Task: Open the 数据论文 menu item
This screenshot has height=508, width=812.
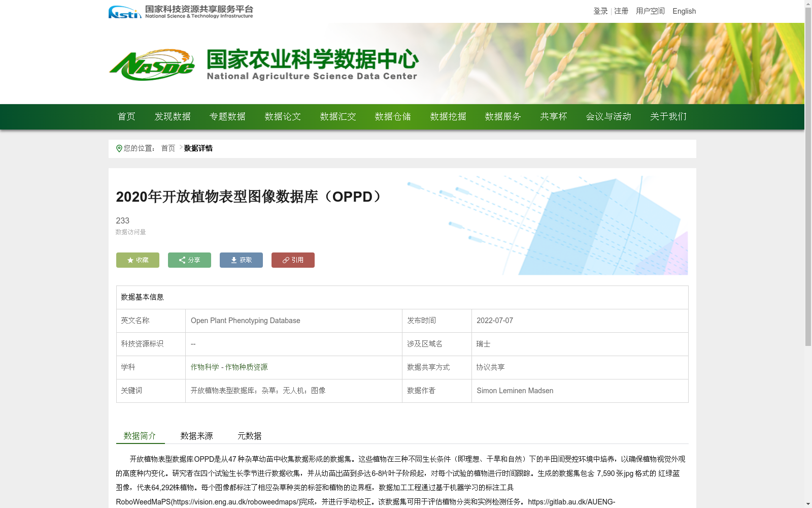Action: tap(283, 117)
